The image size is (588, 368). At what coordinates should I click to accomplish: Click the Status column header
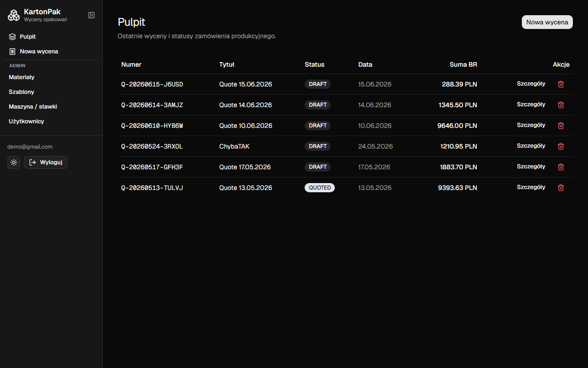pyautogui.click(x=315, y=64)
